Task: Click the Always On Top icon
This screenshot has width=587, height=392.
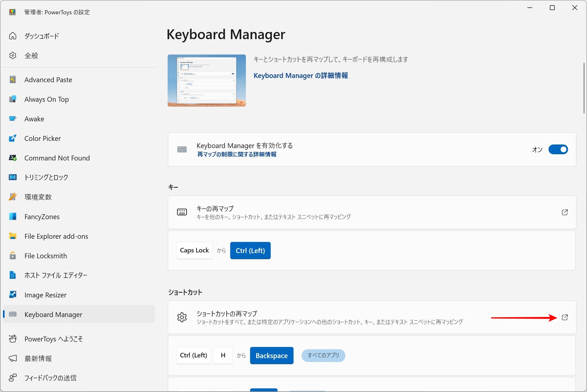Action: click(x=13, y=99)
